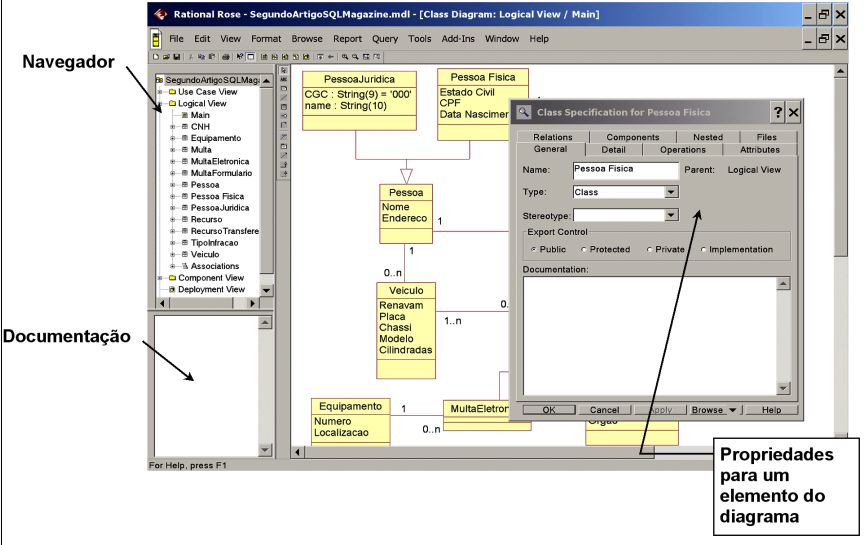Viewport: 866px width, 545px height.
Task: Select the Private export control option
Action: [x=650, y=249]
